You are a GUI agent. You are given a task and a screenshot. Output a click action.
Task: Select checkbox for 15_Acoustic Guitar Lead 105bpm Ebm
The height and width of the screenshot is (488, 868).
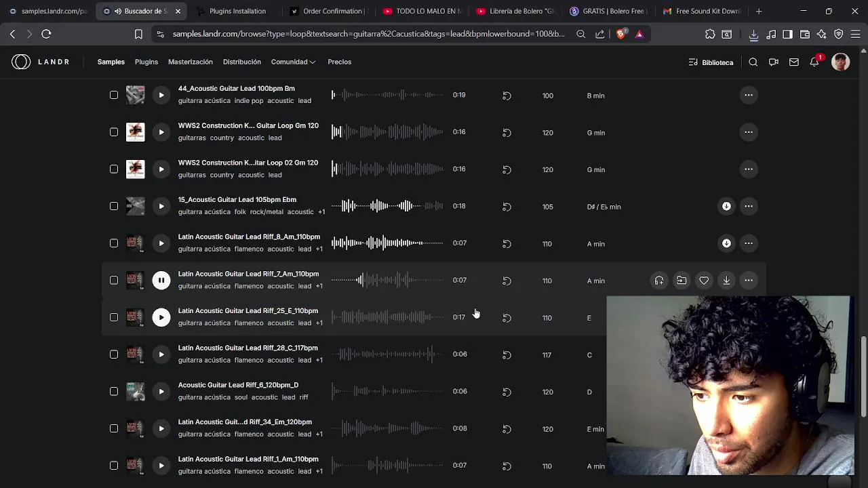tap(114, 206)
